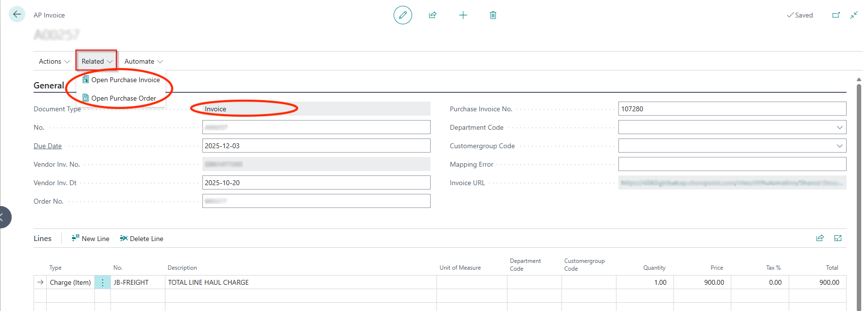
Task: Click the collapse page arrows icon
Action: (x=854, y=15)
